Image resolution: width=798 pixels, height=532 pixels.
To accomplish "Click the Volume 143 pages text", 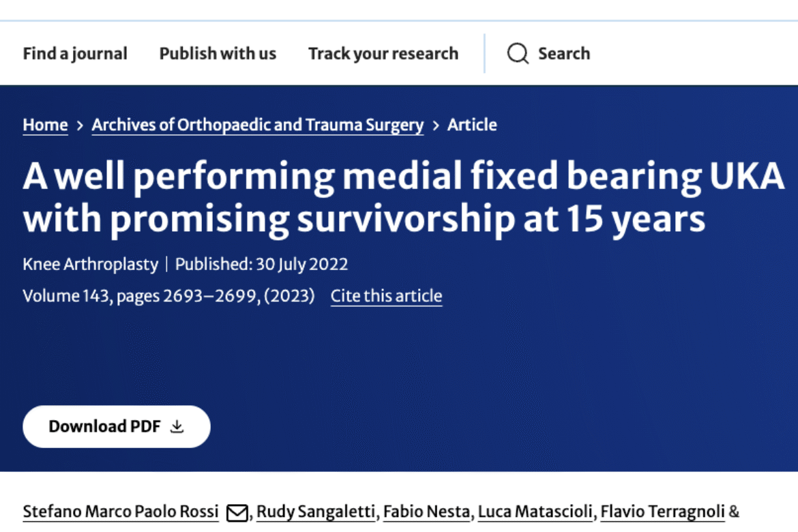I will [168, 295].
